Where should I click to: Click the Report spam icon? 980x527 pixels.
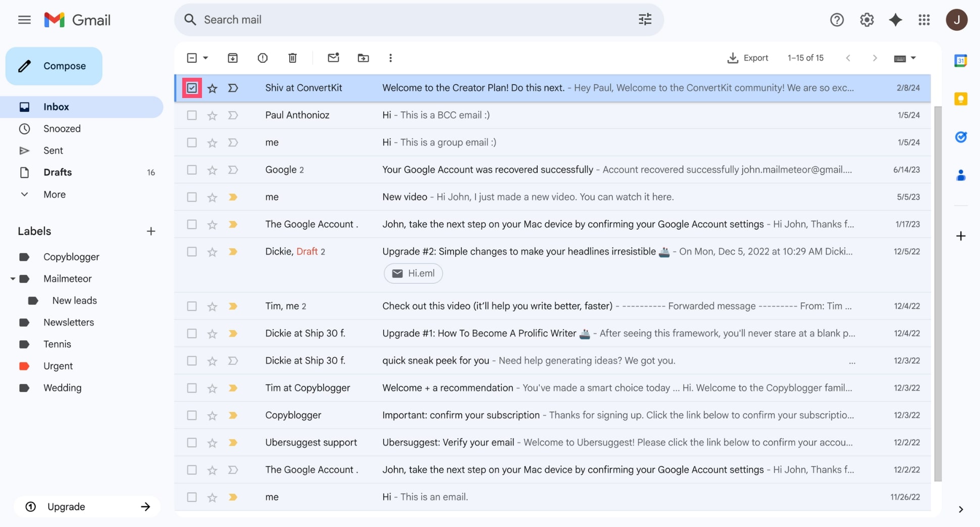[263, 58]
